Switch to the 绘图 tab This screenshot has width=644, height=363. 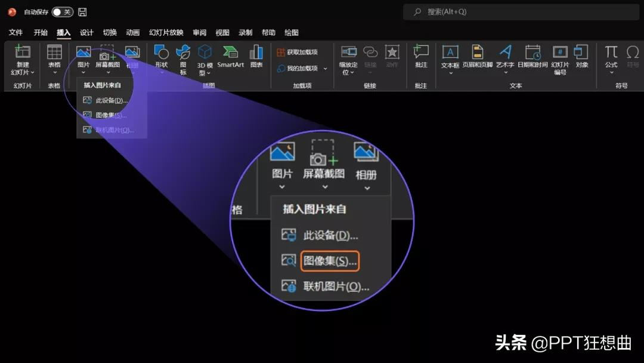(x=292, y=32)
